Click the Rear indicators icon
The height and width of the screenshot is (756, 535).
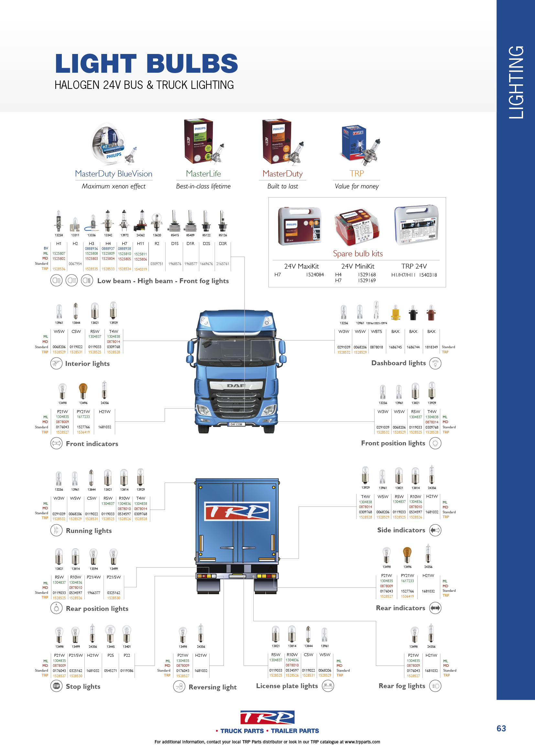pyautogui.click(x=435, y=608)
